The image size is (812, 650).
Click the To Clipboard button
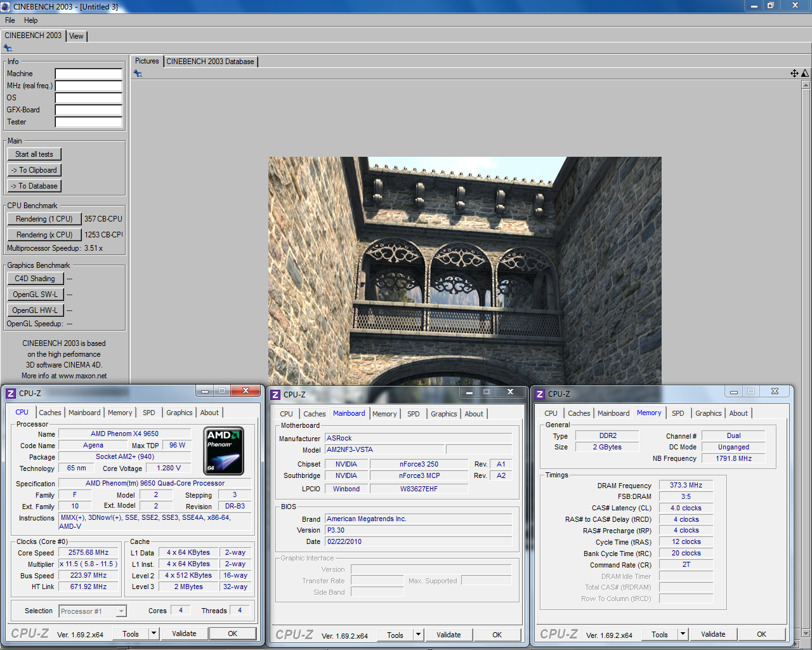pyautogui.click(x=34, y=170)
